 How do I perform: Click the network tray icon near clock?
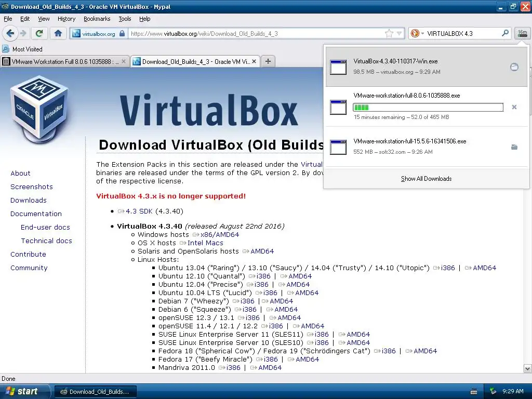(x=493, y=392)
